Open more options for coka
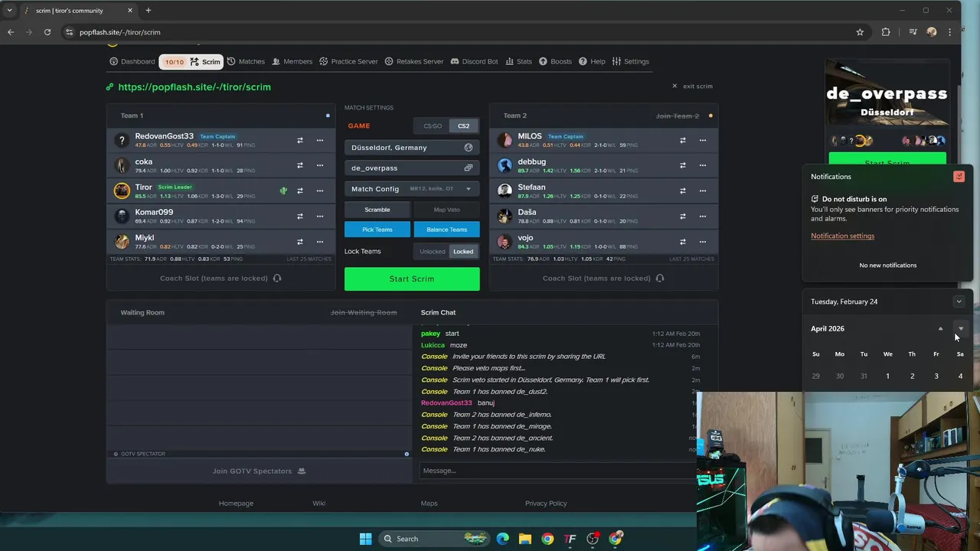980x551 pixels. click(320, 165)
